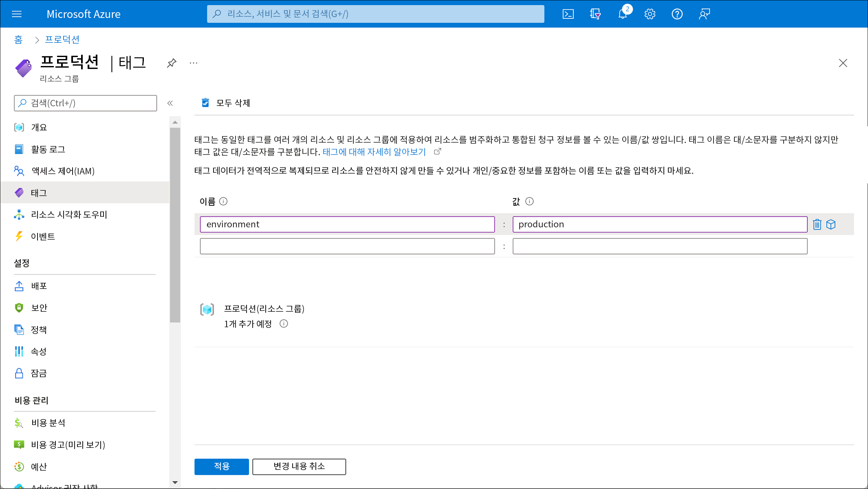Open the feedback icon
The height and width of the screenshot is (489, 868).
click(705, 14)
